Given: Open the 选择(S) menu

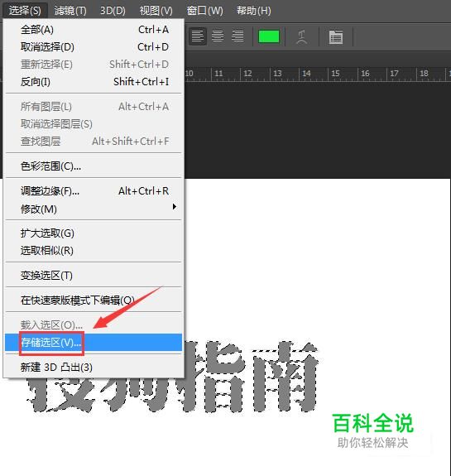Looking at the screenshot, I should point(25,11).
